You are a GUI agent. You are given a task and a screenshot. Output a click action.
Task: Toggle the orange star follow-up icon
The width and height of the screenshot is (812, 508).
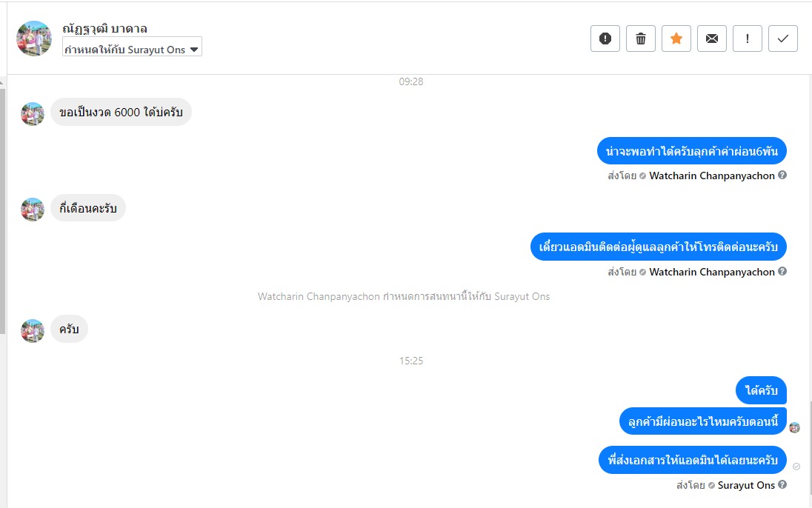point(676,39)
